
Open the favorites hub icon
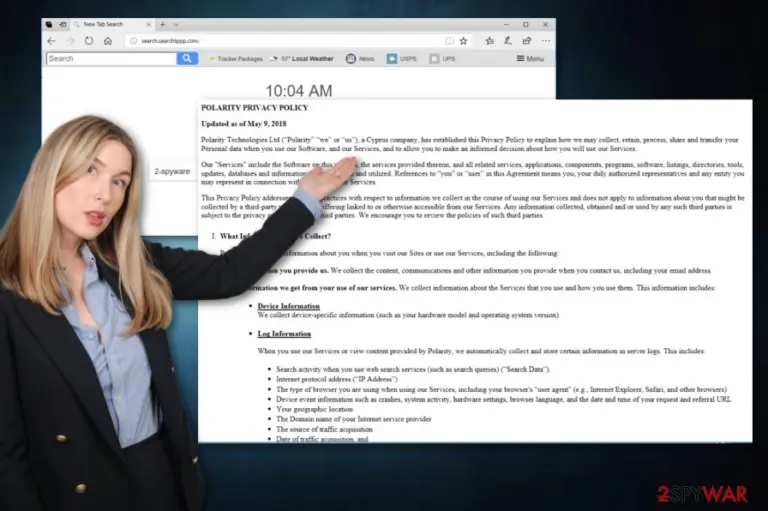489,41
